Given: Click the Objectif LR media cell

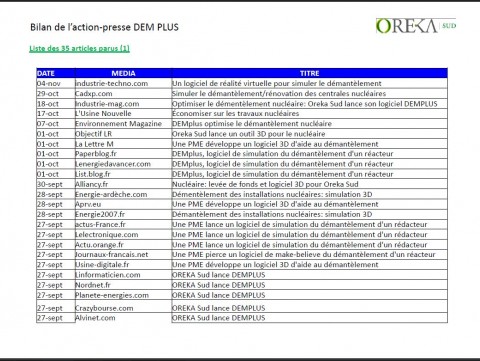Looking at the screenshot, I should [x=123, y=134].
